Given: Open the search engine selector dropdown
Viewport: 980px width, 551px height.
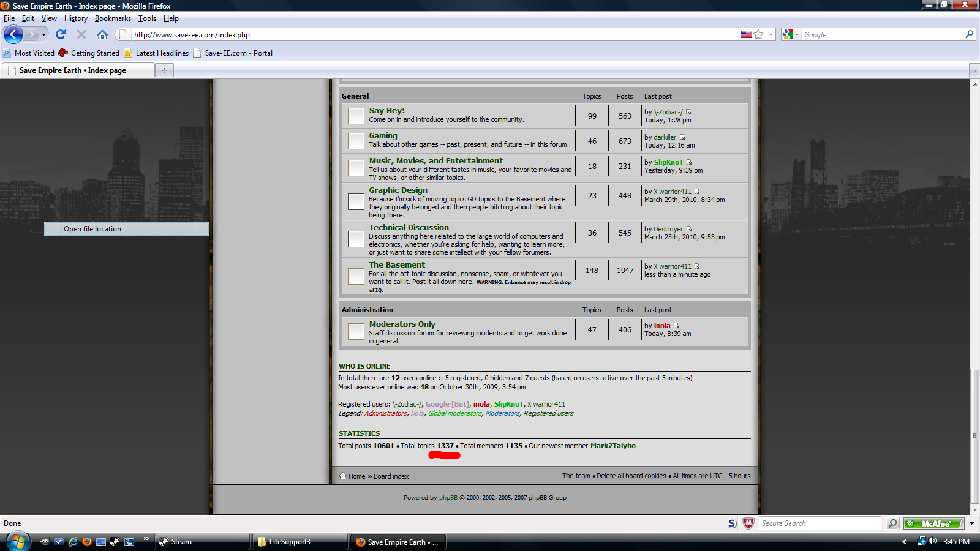Looking at the screenshot, I should 791,35.
